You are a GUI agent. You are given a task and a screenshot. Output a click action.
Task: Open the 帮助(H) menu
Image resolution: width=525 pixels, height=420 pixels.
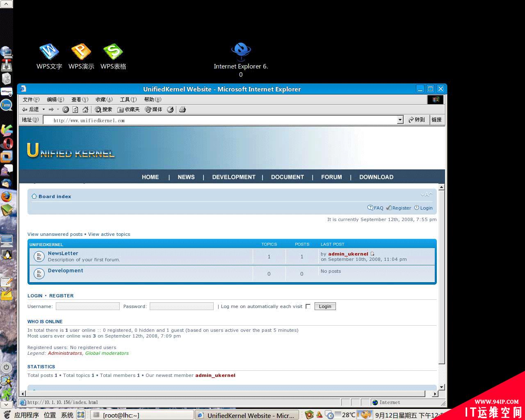[x=153, y=100]
